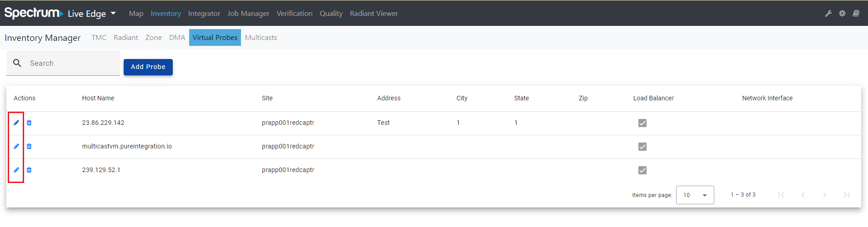
Task: Edit the multicastvm.pureintegration.io probe pencil icon
Action: tap(16, 146)
